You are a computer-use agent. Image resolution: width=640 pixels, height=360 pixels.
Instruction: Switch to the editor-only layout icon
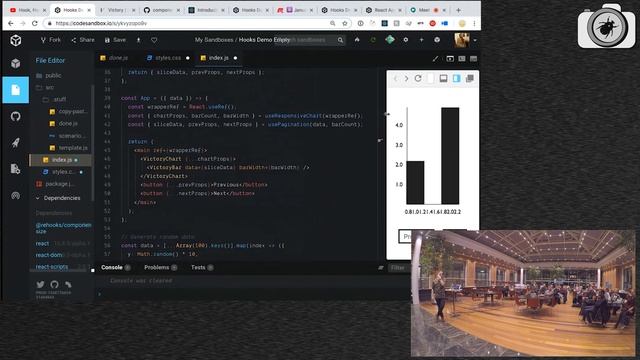point(473,59)
